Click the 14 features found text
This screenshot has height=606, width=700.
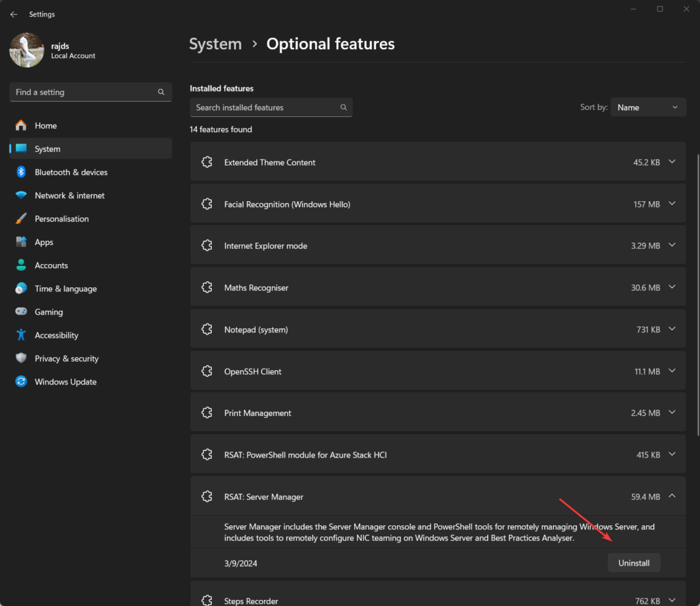click(221, 129)
